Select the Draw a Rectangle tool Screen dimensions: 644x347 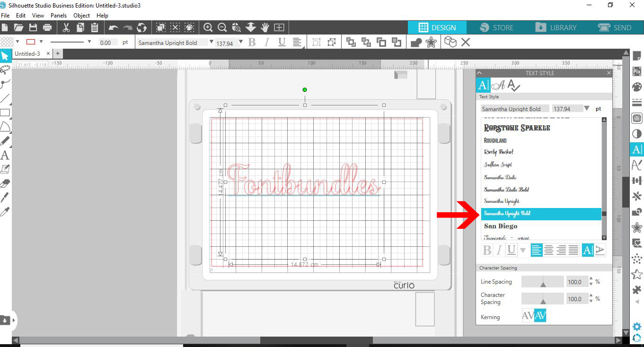(x=5, y=113)
